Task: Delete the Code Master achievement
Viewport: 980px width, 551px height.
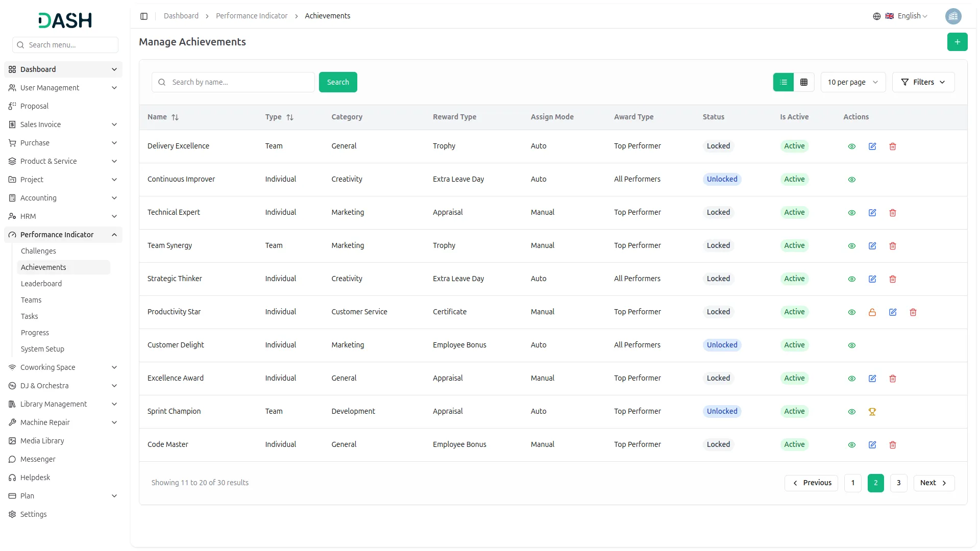Action: coord(893,445)
